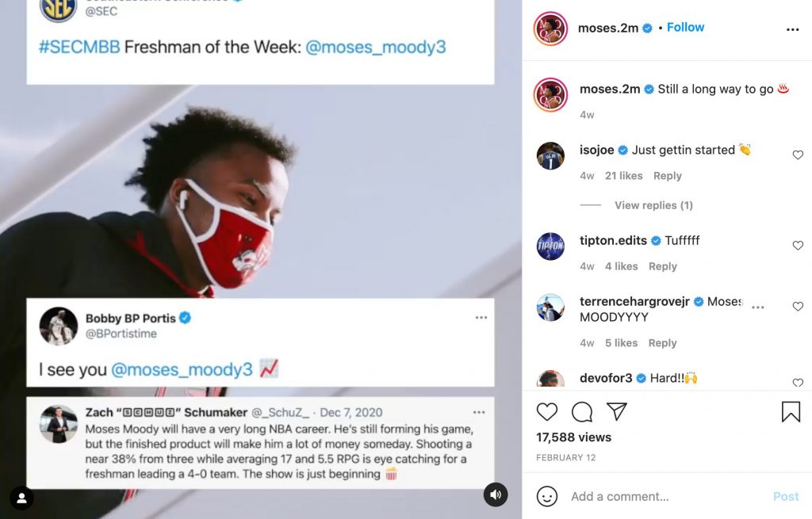Share post via the paper plane icon
Image resolution: width=812 pixels, height=519 pixels.
tap(617, 411)
